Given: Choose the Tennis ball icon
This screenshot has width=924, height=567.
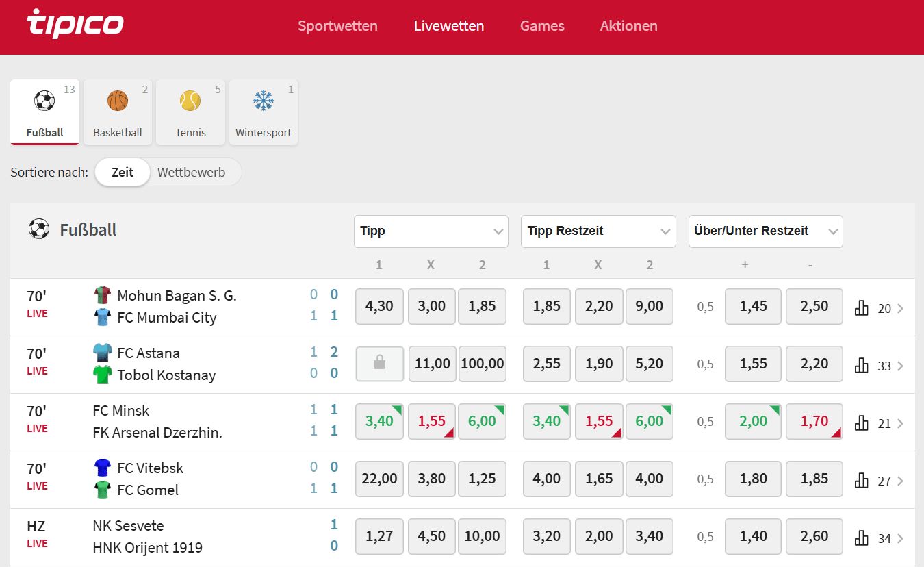Looking at the screenshot, I should click(190, 101).
